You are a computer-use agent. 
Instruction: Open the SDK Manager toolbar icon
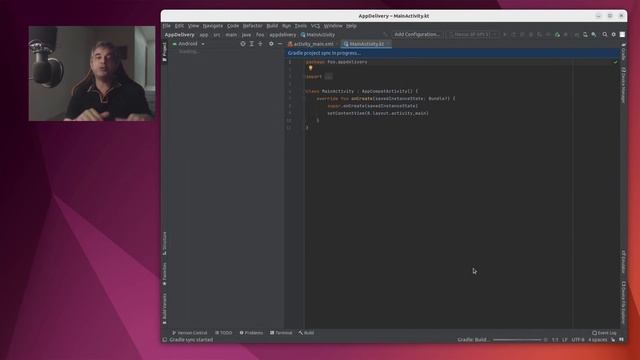pos(594,35)
